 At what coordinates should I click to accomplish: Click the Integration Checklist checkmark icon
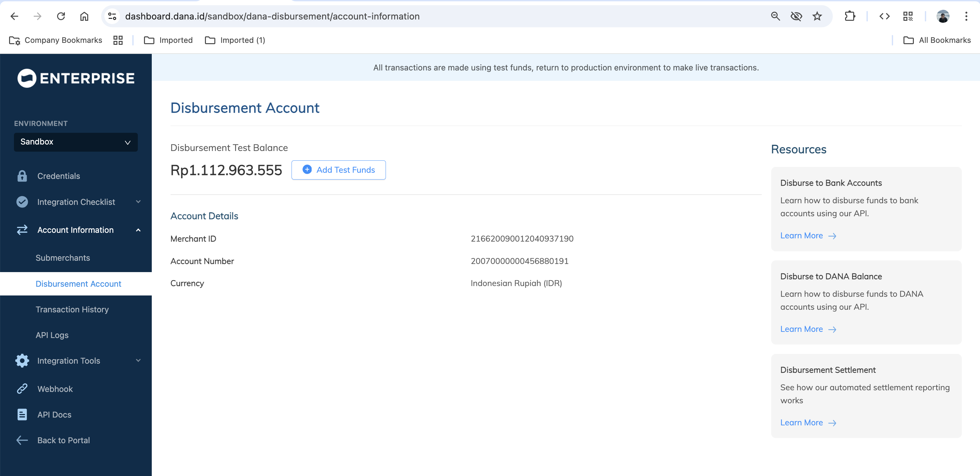[22, 202]
